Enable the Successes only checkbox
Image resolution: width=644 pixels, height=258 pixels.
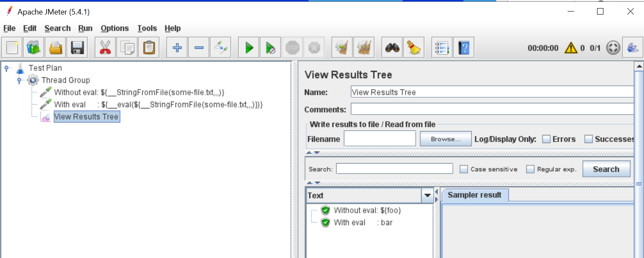click(x=589, y=139)
